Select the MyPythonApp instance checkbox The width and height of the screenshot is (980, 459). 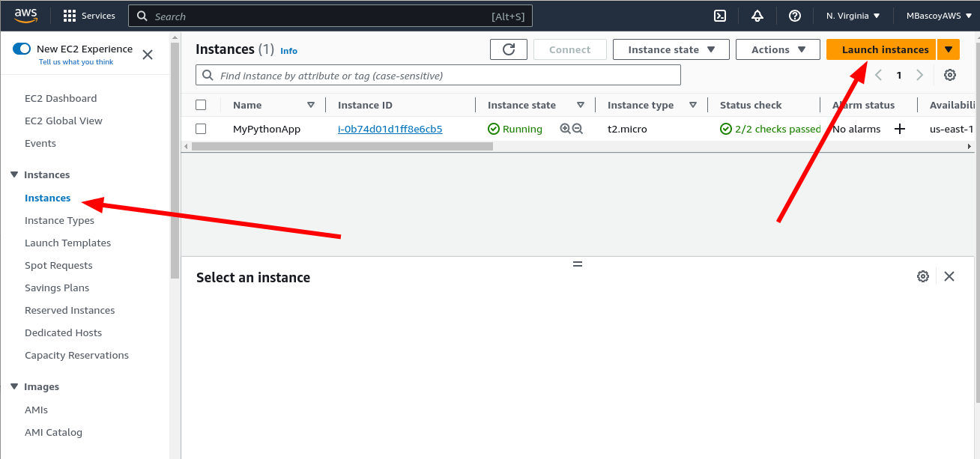pyautogui.click(x=201, y=129)
